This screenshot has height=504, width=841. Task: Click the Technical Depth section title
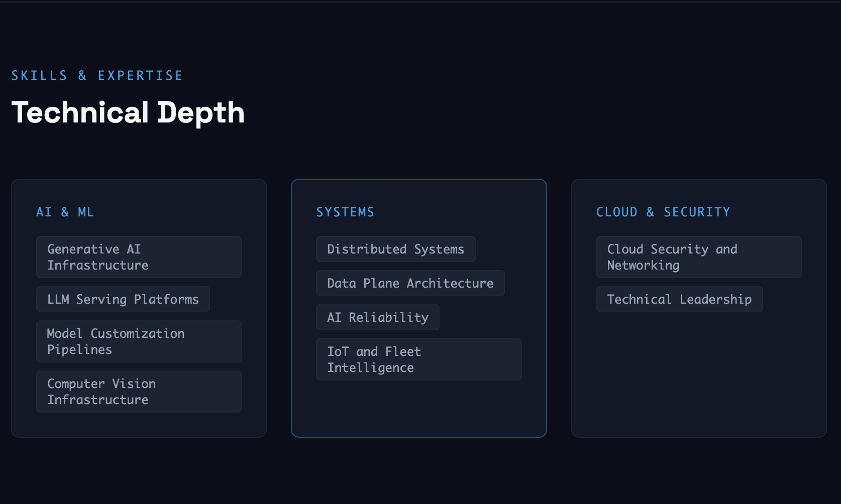pos(128,112)
